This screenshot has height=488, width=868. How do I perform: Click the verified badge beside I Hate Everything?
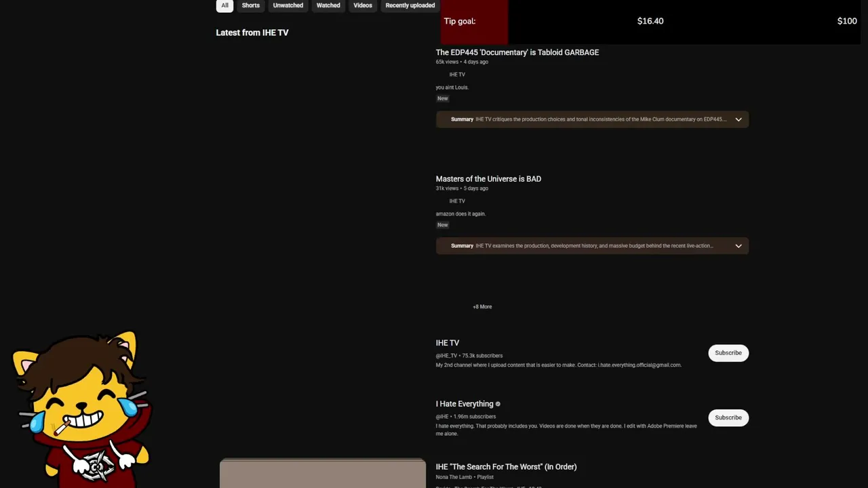(x=498, y=404)
